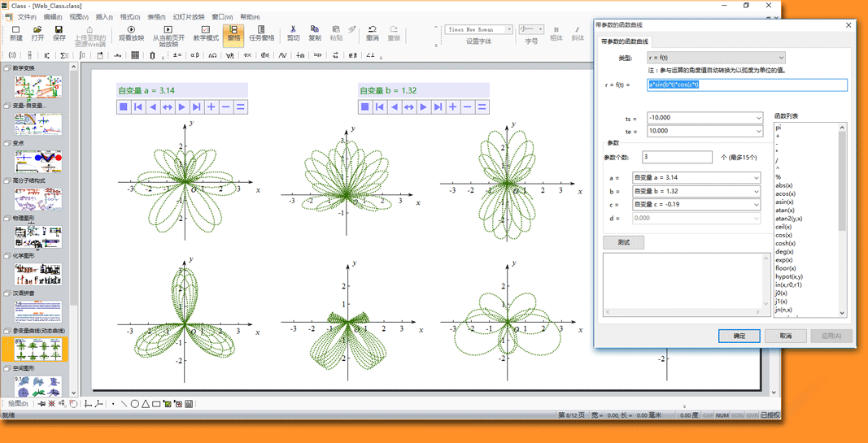This screenshot has height=443, width=868.
Task: Open the 类型 r = f(t) dropdown
Action: point(780,58)
